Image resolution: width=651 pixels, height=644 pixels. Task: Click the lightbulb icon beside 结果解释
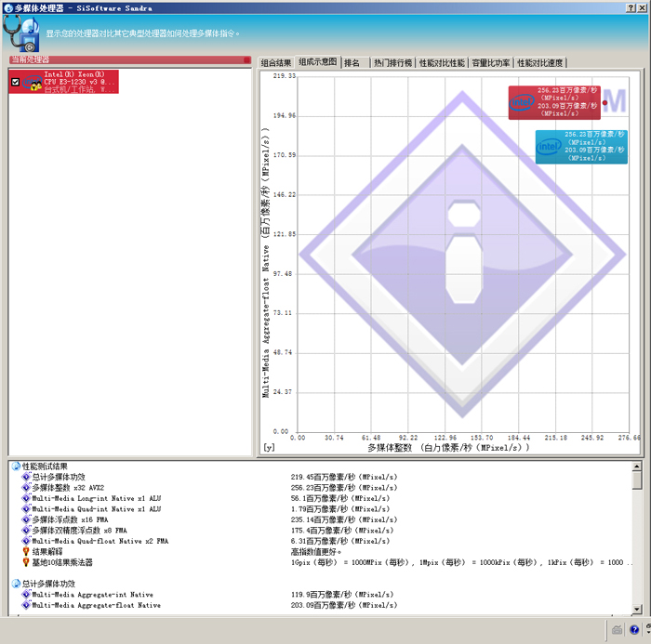26,551
